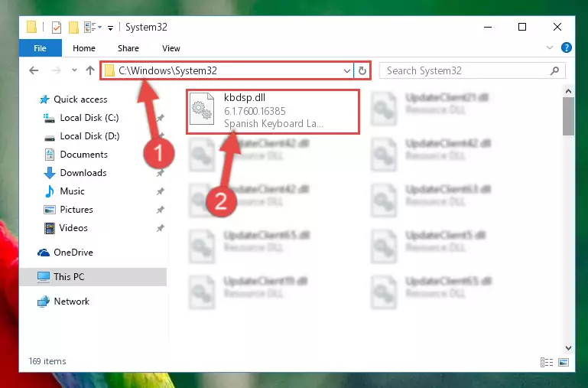
Task: Open the recent locations dropdown
Action: point(74,70)
